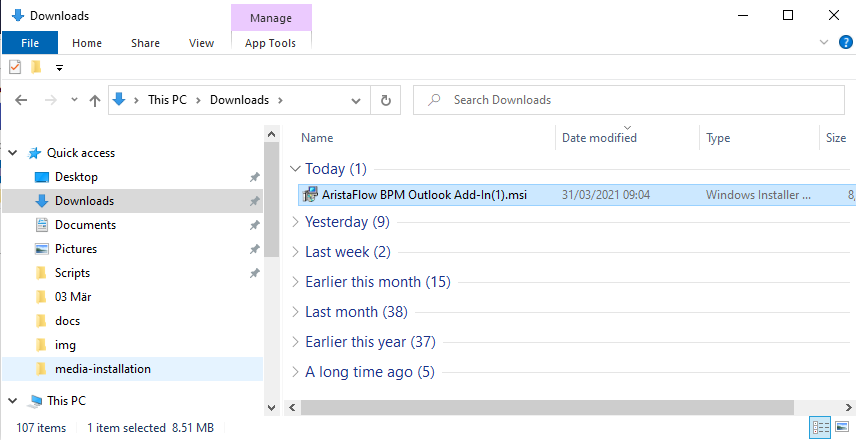Select This PC in navigation pane
The width and height of the screenshot is (857, 440).
[x=66, y=401]
